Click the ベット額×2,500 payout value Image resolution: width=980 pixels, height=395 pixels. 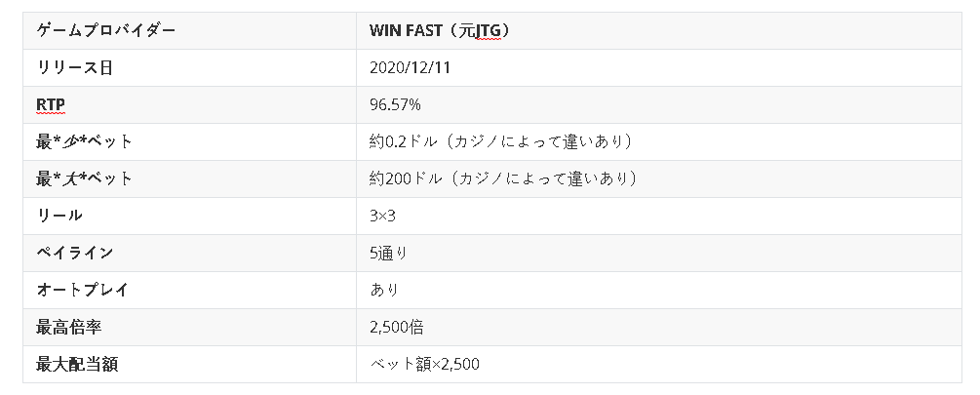tap(424, 364)
